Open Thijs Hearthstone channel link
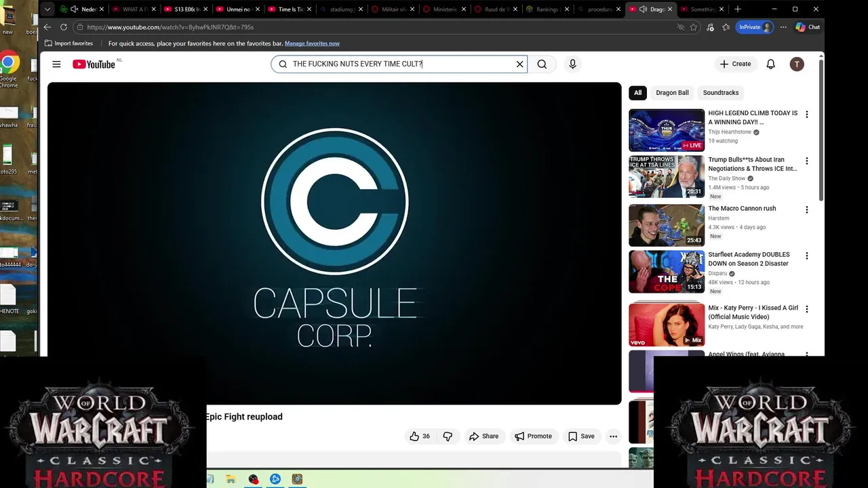This screenshot has width=868, height=488. pos(730,132)
